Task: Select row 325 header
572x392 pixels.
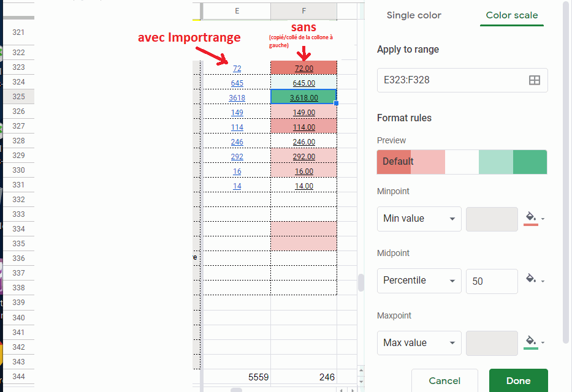Action: pos(18,97)
